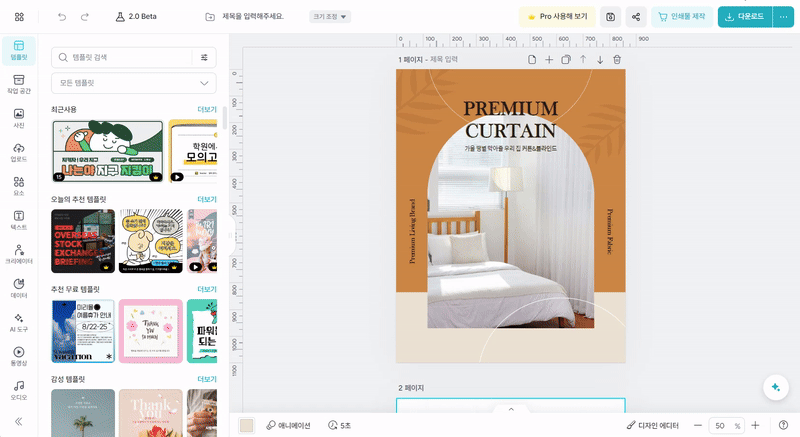The image size is (800, 437).
Task: Open the 크기 조정 size dropdown
Action: 331,17
